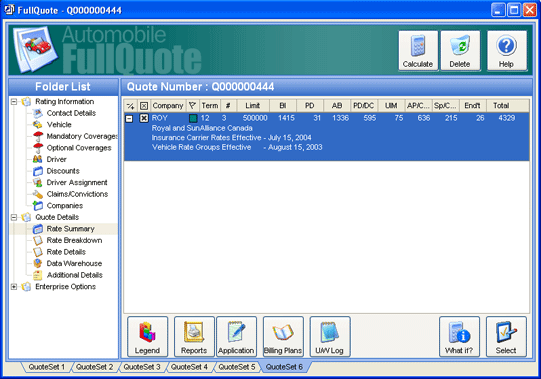Open Help with the question mark button
Viewport: 541px width, 379px height.
[x=506, y=51]
